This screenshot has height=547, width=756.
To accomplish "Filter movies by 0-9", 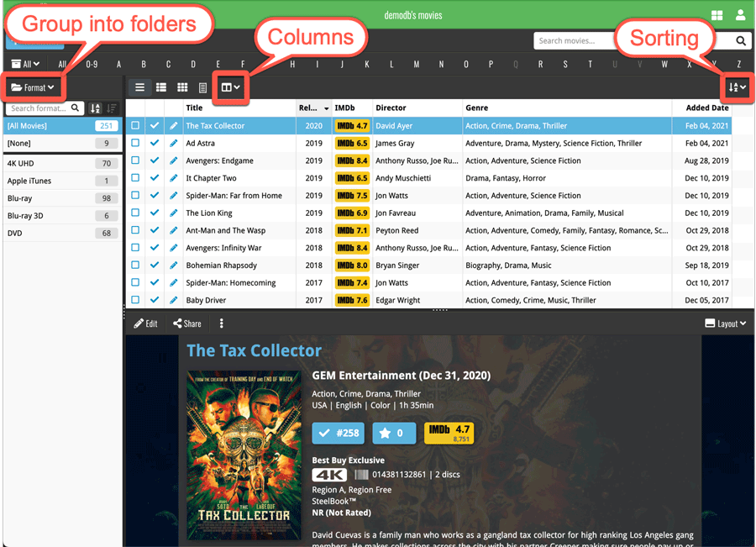I will (92, 64).
